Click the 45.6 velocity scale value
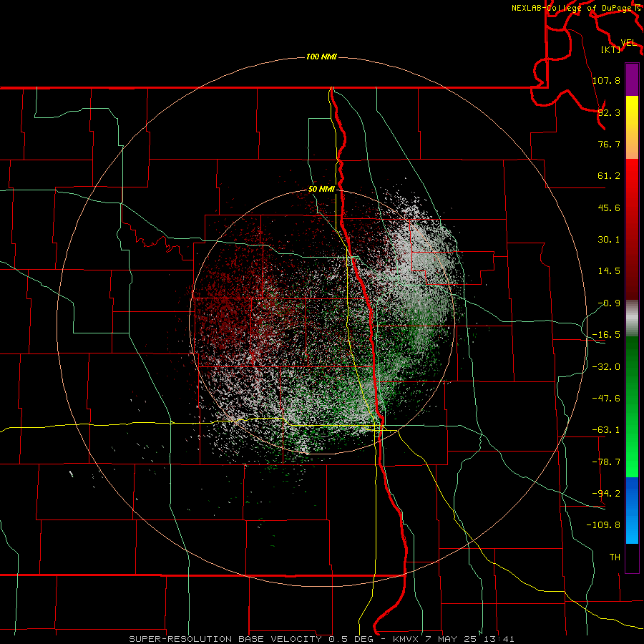Image resolution: width=644 pixels, height=644 pixels. pyautogui.click(x=609, y=208)
